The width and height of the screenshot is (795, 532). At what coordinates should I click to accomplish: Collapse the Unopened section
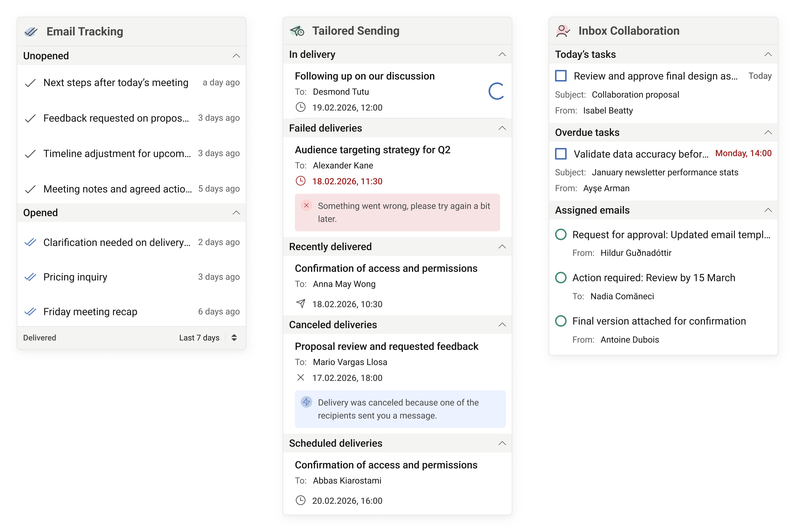tap(236, 56)
